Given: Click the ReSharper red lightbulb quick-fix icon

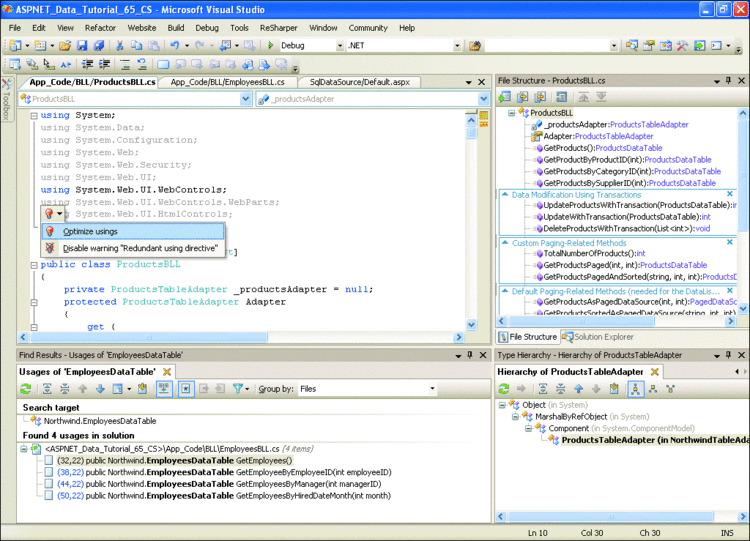Looking at the screenshot, I should tap(49, 213).
